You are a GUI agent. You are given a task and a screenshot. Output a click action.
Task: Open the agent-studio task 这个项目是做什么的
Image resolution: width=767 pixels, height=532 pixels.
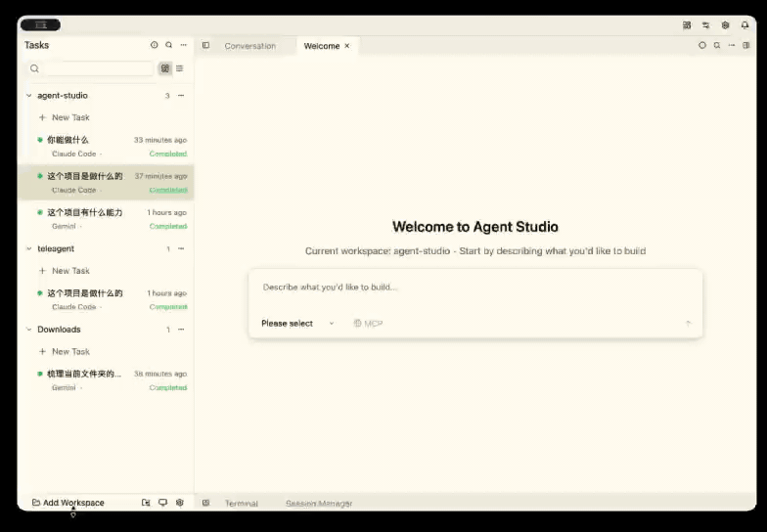point(106,182)
